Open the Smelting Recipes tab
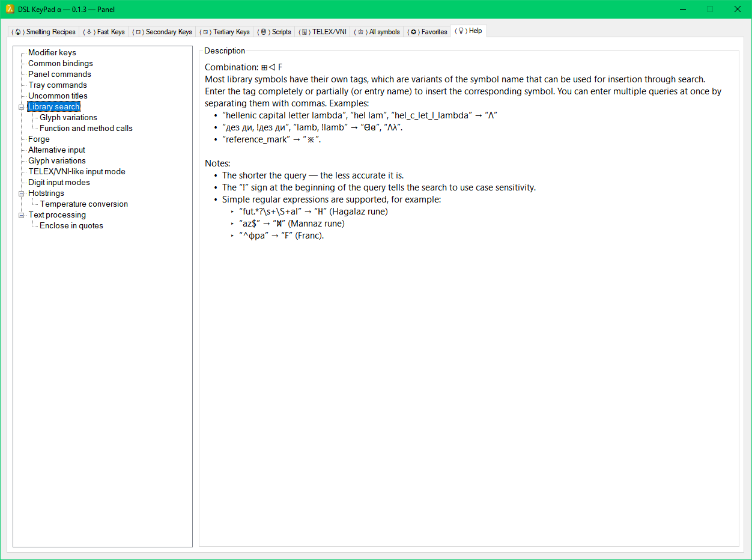Image resolution: width=752 pixels, height=560 pixels. coord(44,32)
